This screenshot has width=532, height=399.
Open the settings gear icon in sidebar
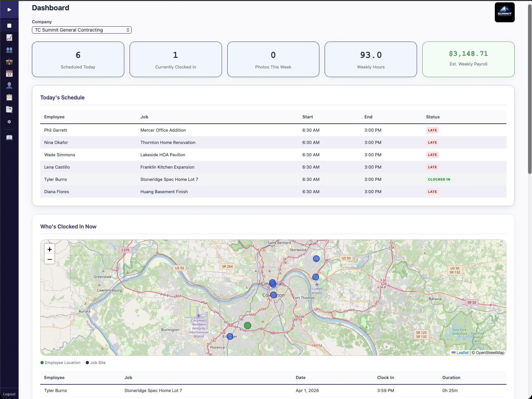coord(9,122)
